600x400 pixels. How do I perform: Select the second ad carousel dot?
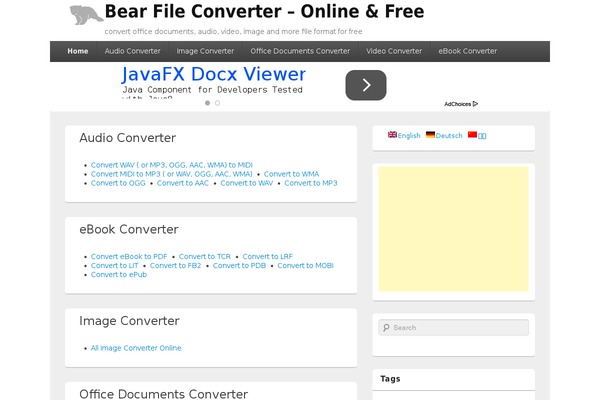[x=217, y=103]
